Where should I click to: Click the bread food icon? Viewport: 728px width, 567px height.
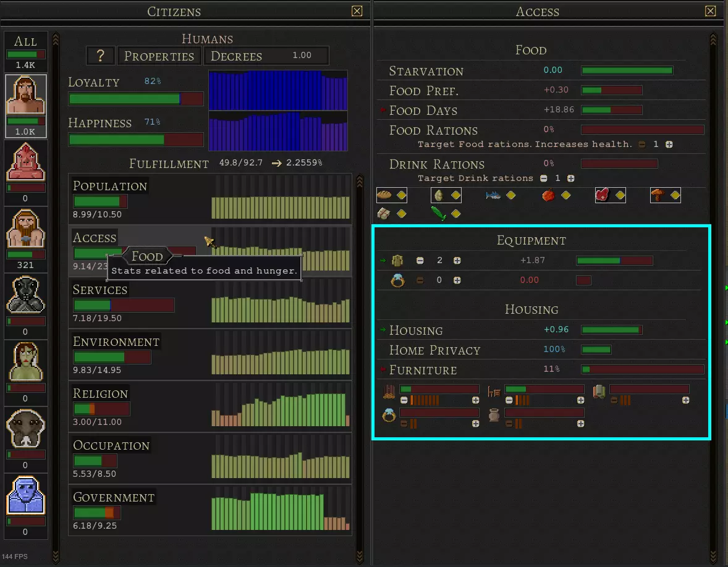(x=384, y=196)
